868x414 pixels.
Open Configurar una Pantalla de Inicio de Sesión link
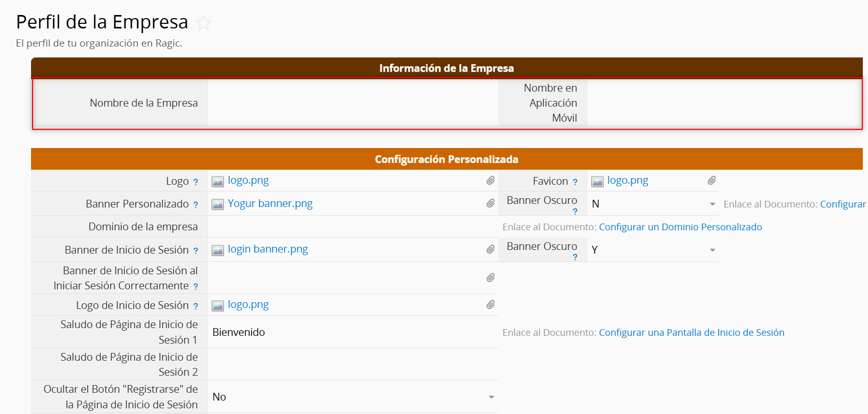pyautogui.click(x=691, y=332)
